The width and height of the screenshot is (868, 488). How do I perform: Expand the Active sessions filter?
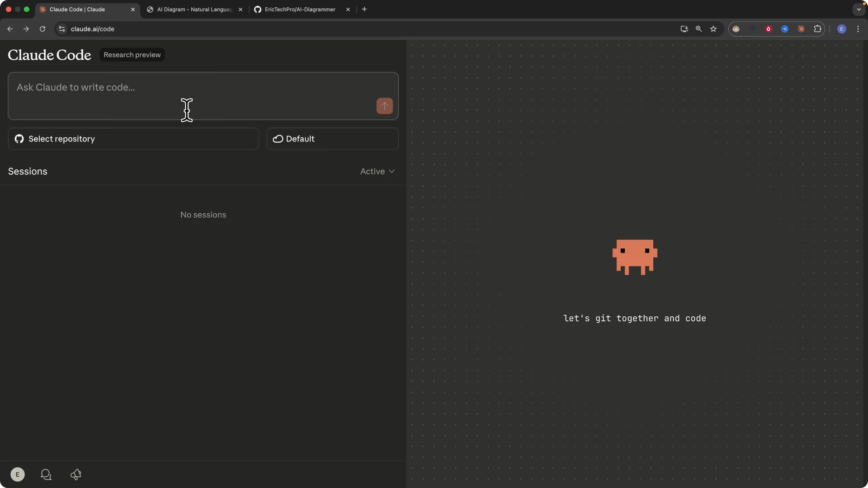377,171
